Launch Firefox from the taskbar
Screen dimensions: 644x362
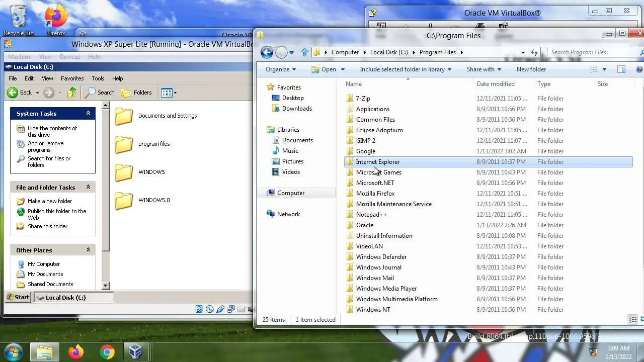[x=76, y=352]
